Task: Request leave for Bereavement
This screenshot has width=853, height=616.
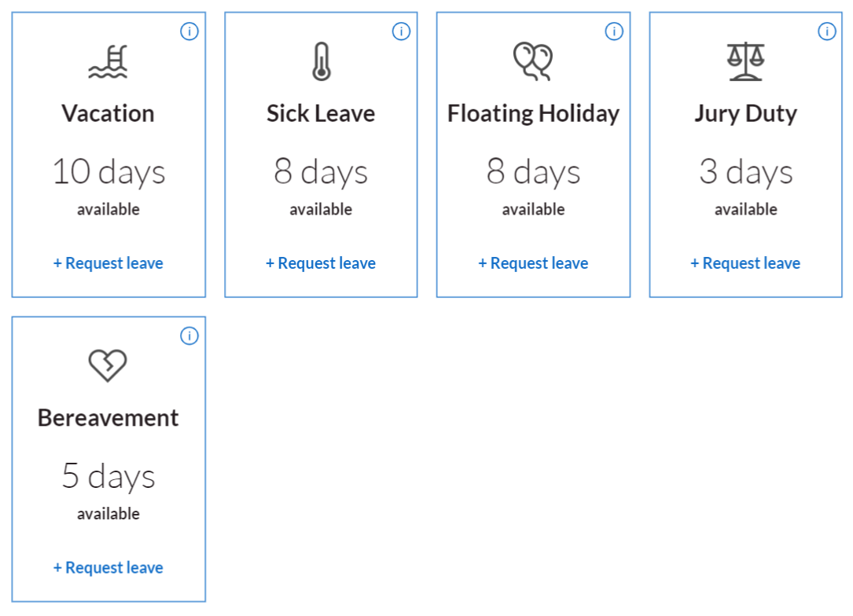Action: tap(108, 567)
